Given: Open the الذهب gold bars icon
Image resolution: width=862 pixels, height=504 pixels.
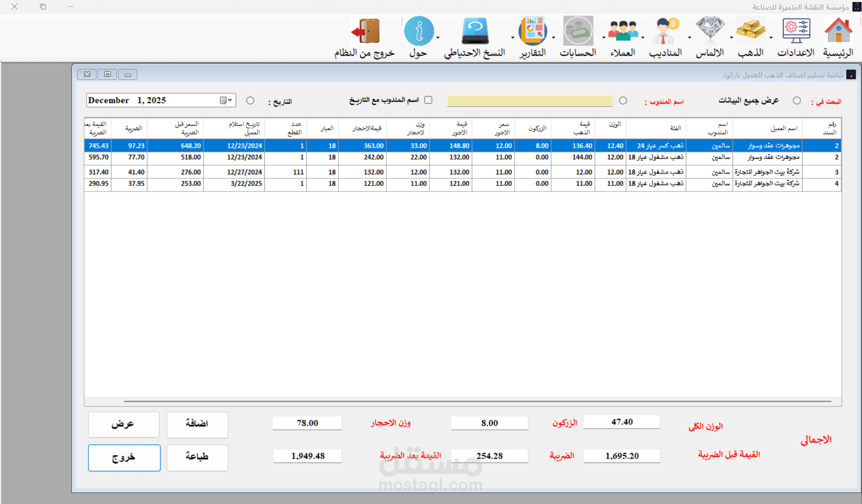Looking at the screenshot, I should point(751,30).
